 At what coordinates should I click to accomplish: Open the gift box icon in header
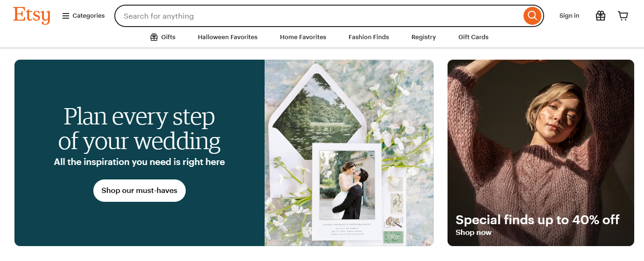tap(601, 16)
